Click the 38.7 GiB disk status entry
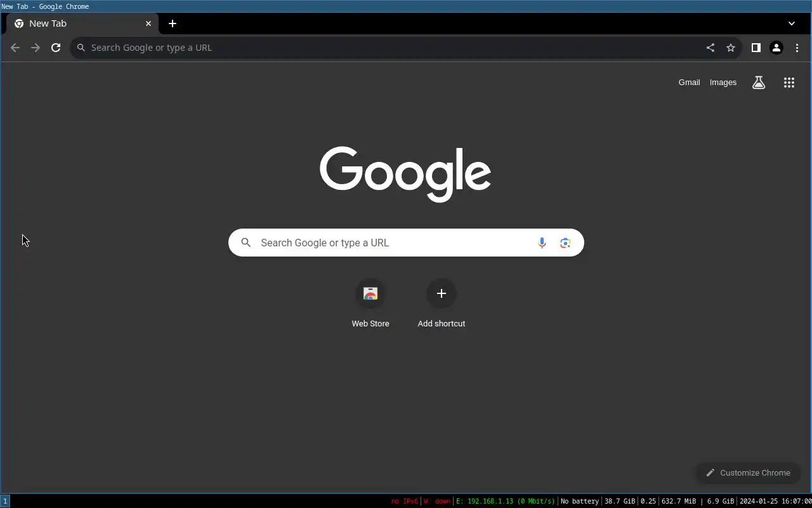This screenshot has height=508, width=812. click(620, 501)
